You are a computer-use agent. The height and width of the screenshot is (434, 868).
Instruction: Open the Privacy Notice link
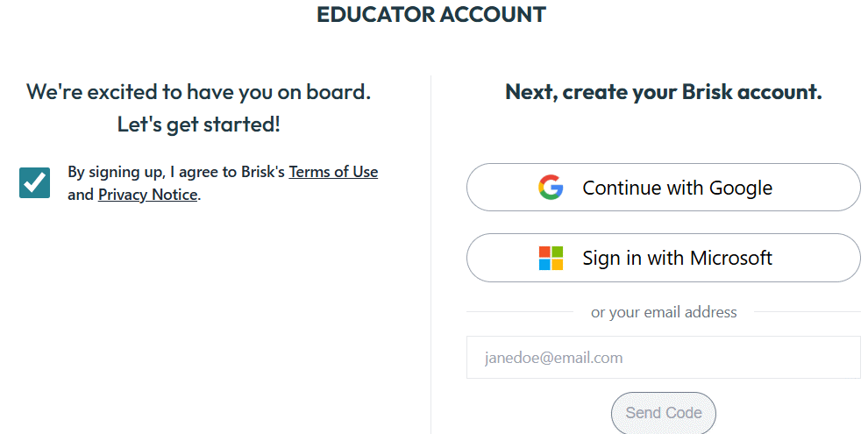(147, 195)
